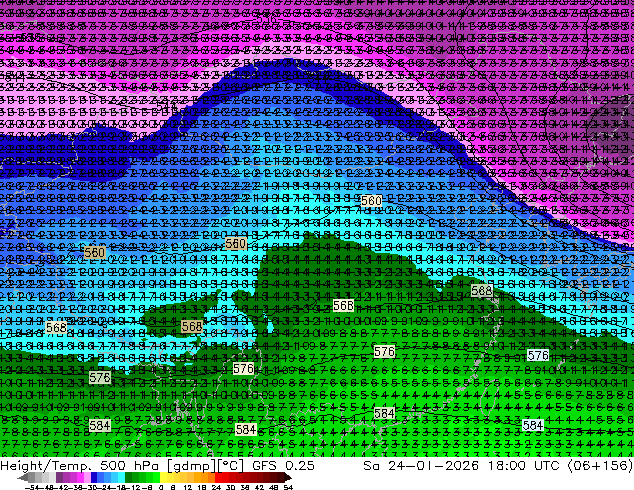
Task: Click the leftmost '584' contour label
Action: click(x=99, y=425)
